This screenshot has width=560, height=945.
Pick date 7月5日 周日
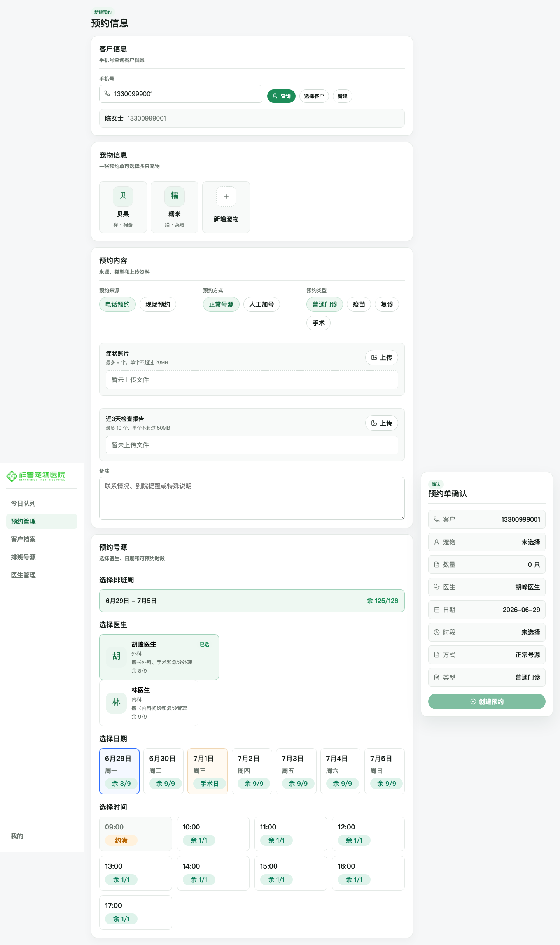pyautogui.click(x=385, y=771)
